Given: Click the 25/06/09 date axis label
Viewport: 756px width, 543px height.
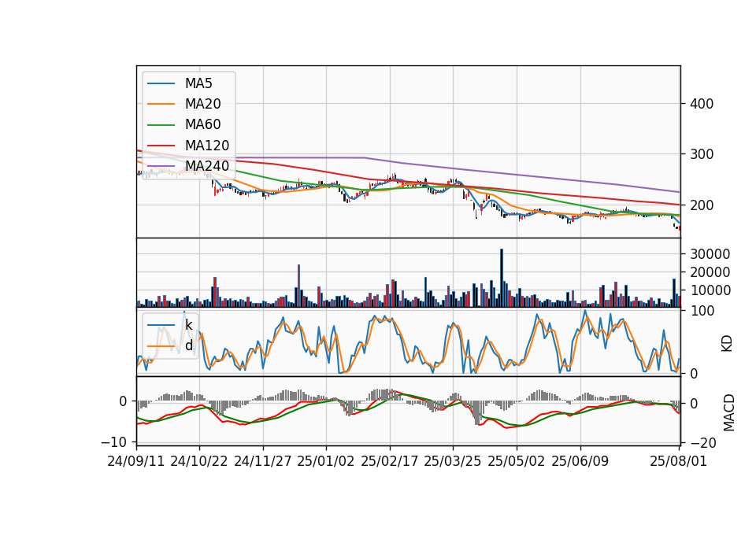Looking at the screenshot, I should pyautogui.click(x=580, y=461).
